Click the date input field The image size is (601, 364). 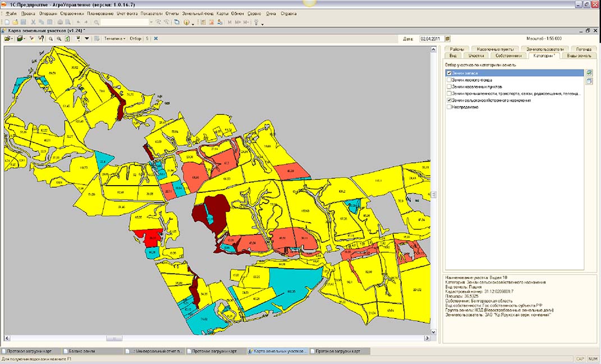point(431,39)
